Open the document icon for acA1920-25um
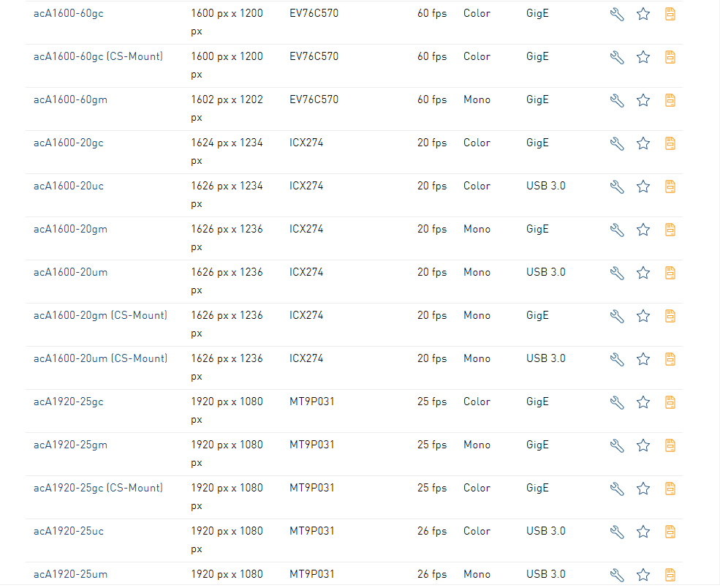720x588 pixels. pyautogui.click(x=670, y=575)
